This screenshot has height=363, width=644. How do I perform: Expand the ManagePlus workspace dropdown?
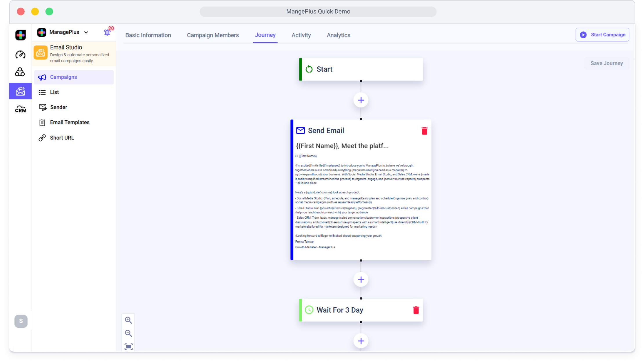86,32
